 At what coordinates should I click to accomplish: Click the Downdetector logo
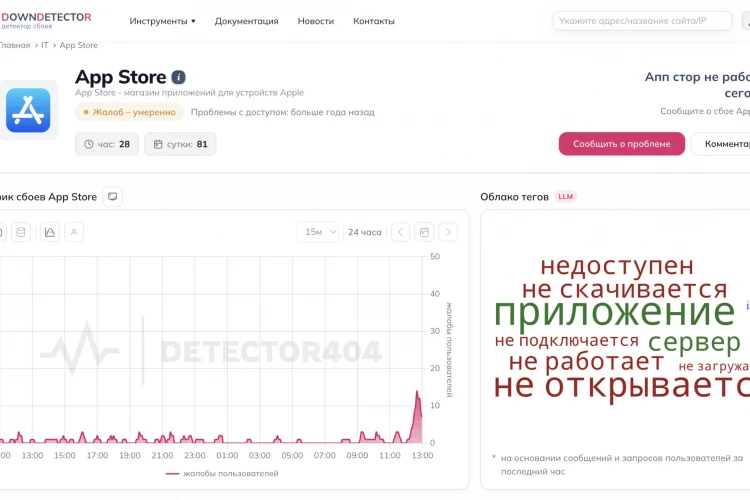pyautogui.click(x=45, y=20)
